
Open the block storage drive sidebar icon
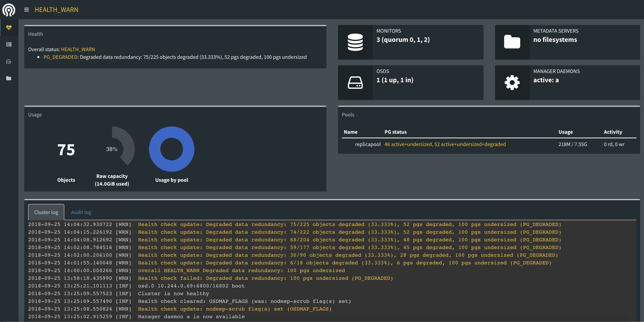click(9, 61)
